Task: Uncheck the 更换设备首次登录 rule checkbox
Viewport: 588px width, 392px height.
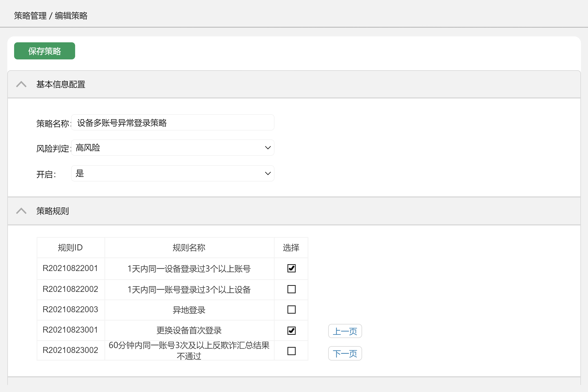Action: coord(292,331)
